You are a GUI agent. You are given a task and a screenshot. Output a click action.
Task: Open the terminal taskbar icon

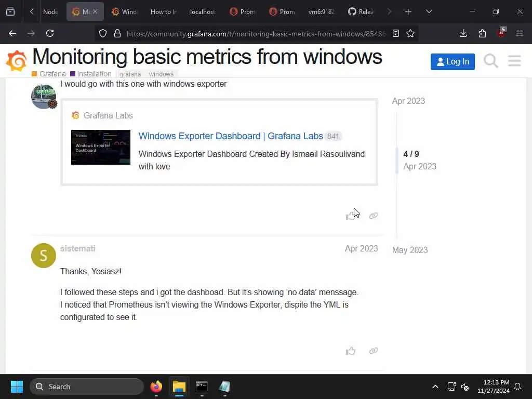point(202,387)
